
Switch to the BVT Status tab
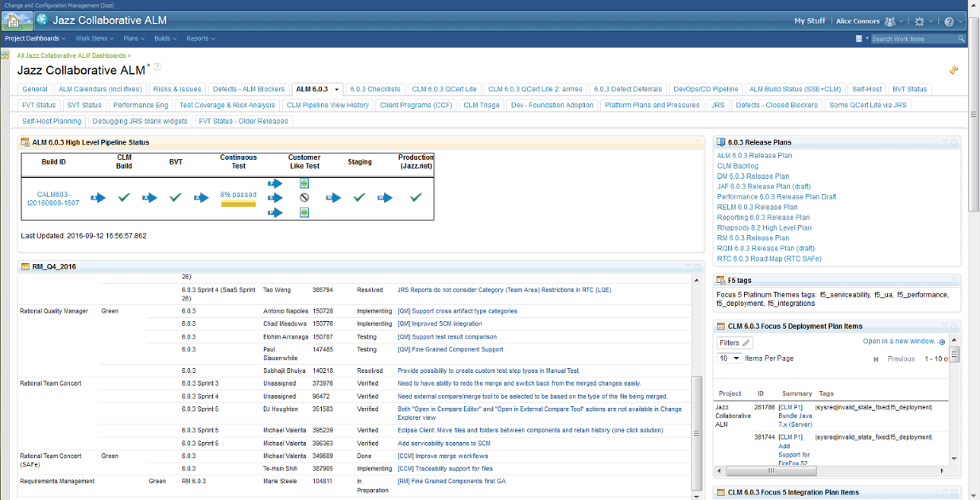tap(909, 89)
